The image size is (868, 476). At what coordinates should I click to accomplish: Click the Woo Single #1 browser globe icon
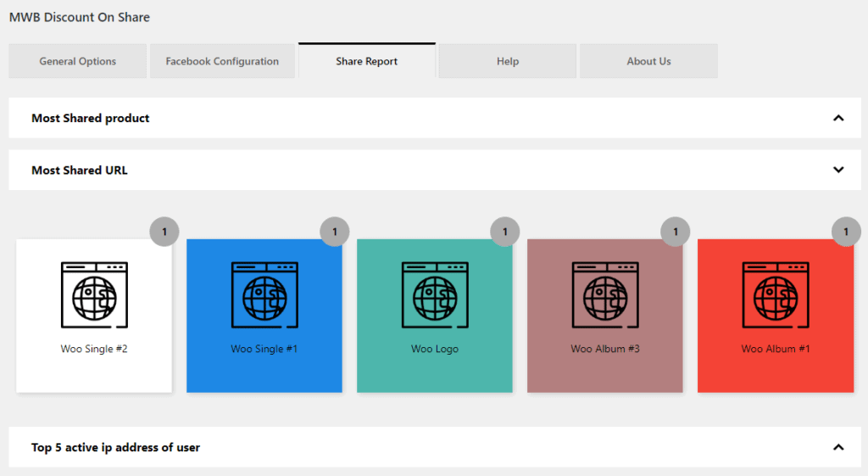[264, 294]
